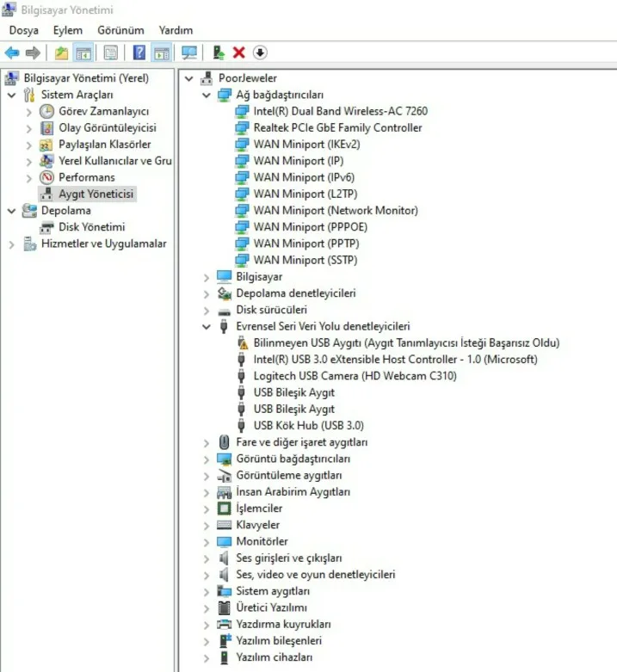Expand Hizmetler ve Uygulamalar node
This screenshot has height=672, width=617.
pyautogui.click(x=12, y=244)
